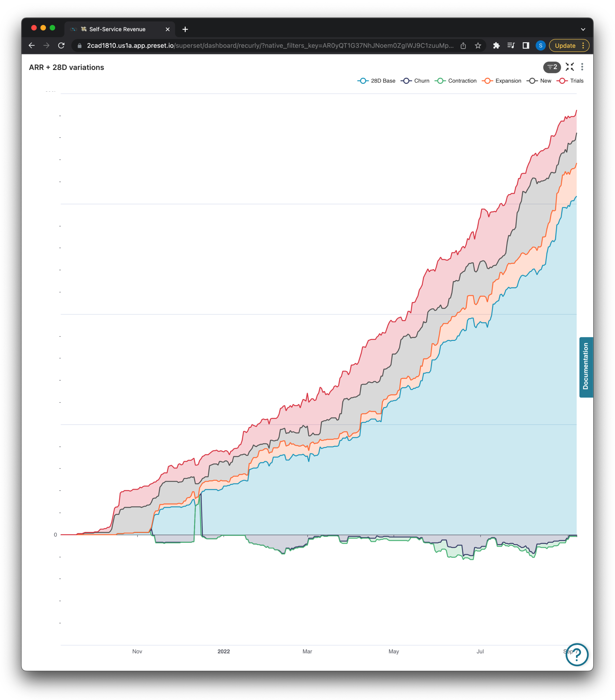Exit fullscreen chart using collapse arrows icon
This screenshot has width=615, height=700.
[569, 67]
